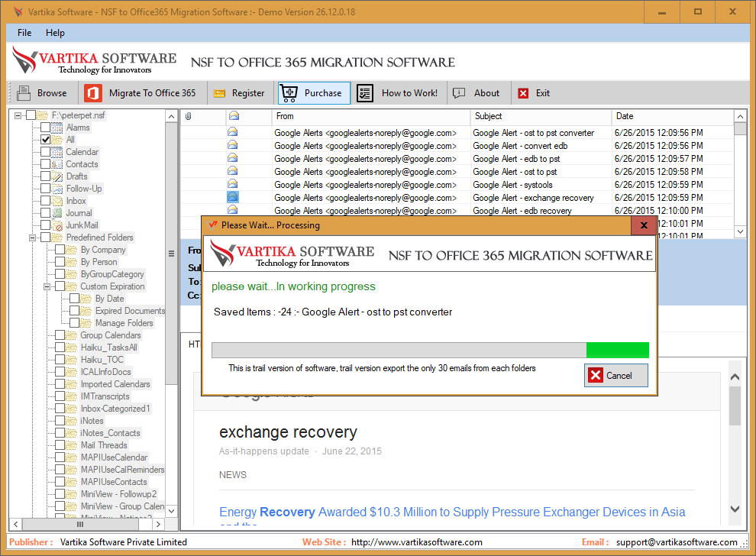Click the Contacts folder icon
The width and height of the screenshot is (756, 556).
[x=57, y=164]
